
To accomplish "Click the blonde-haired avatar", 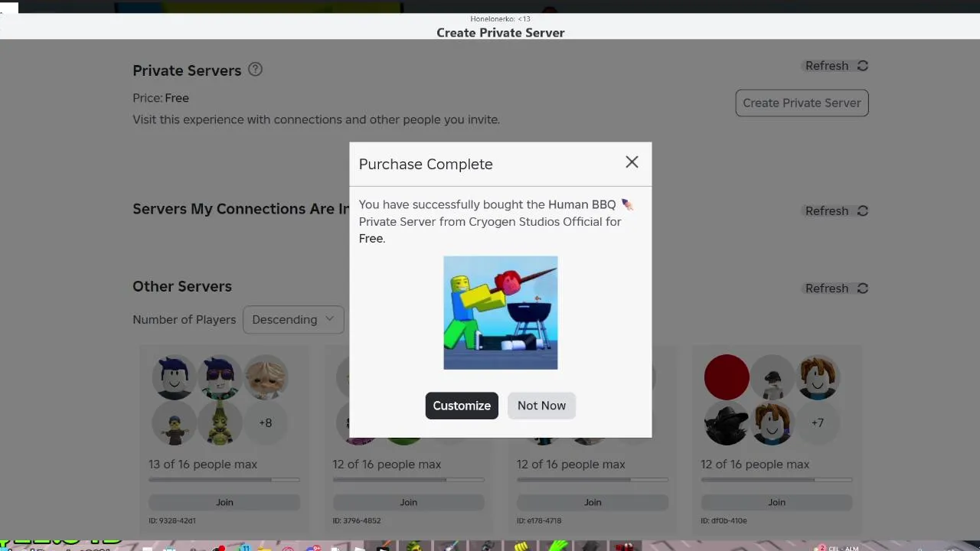I will pos(266,377).
